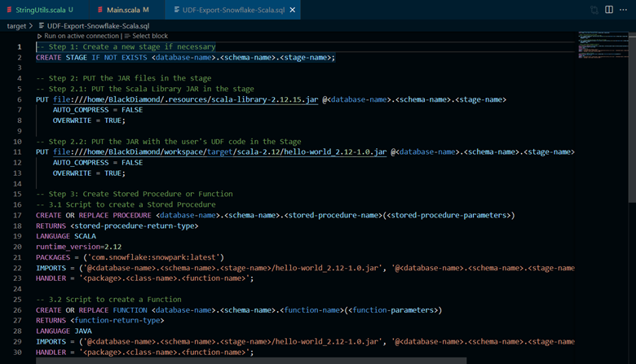Click the 'com.snowflake:snowpark:latest' package string
The height and width of the screenshot is (364, 636).
tap(154, 257)
